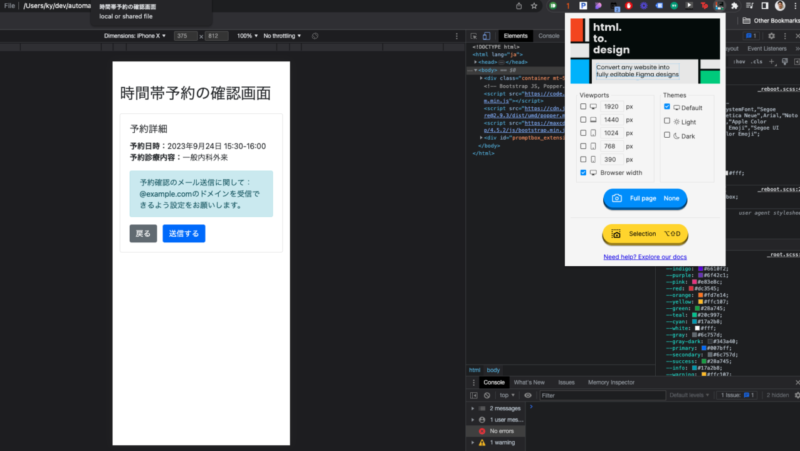Viewport: 800px width, 451px height.
Task: Uncheck the Browser width viewport checkbox
Action: 584,173
